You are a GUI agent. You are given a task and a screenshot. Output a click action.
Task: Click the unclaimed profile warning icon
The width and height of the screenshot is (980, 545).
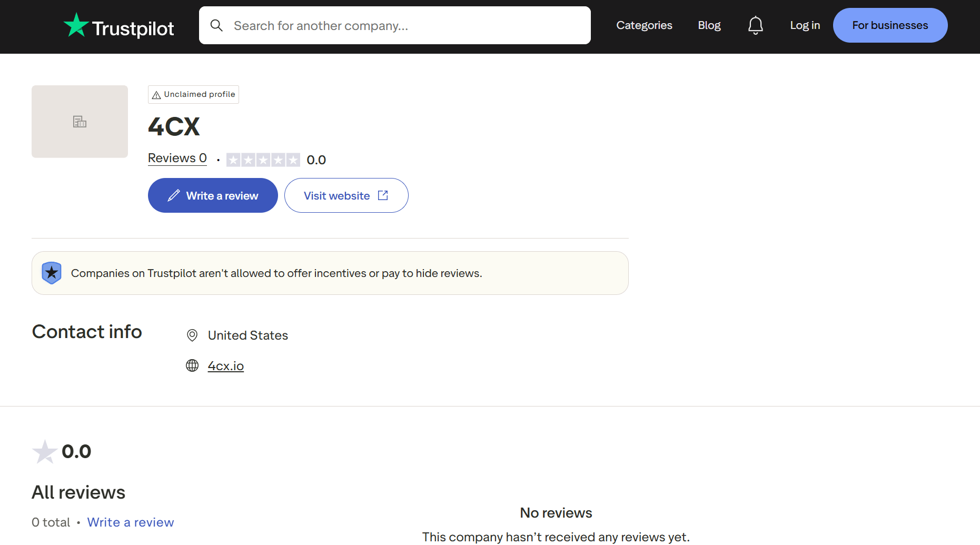(x=156, y=95)
